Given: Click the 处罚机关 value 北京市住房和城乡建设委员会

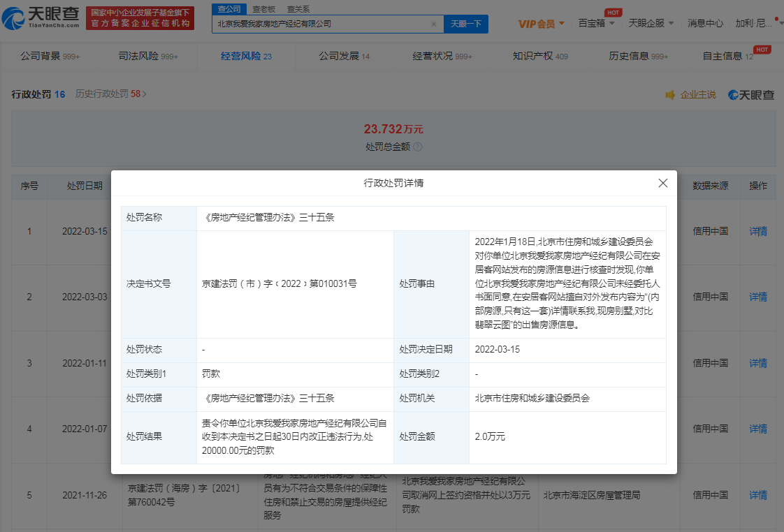Looking at the screenshot, I should point(532,399).
